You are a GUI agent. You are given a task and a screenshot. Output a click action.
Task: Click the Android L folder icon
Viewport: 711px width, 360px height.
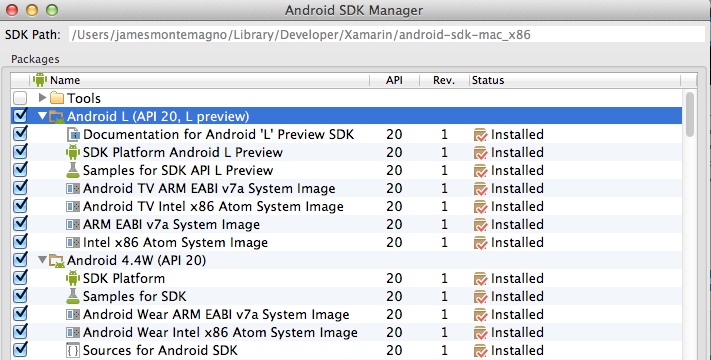57,117
